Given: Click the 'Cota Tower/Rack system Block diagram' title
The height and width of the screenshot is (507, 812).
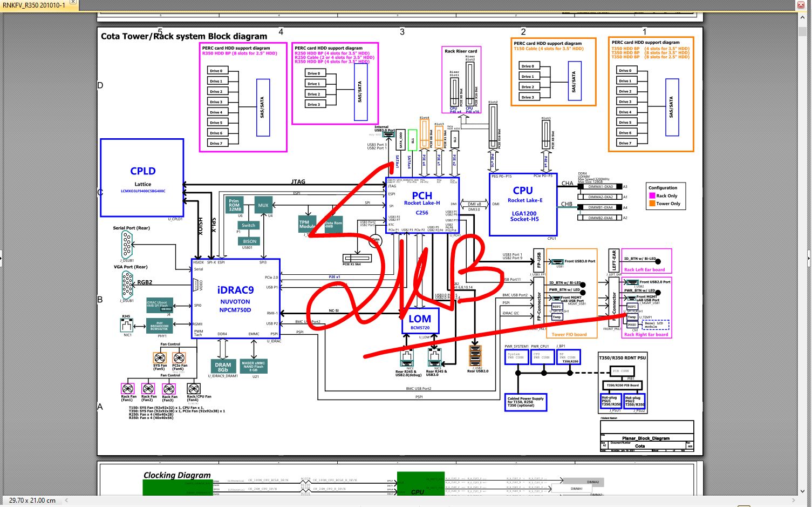Looking at the screenshot, I should pyautogui.click(x=184, y=36).
